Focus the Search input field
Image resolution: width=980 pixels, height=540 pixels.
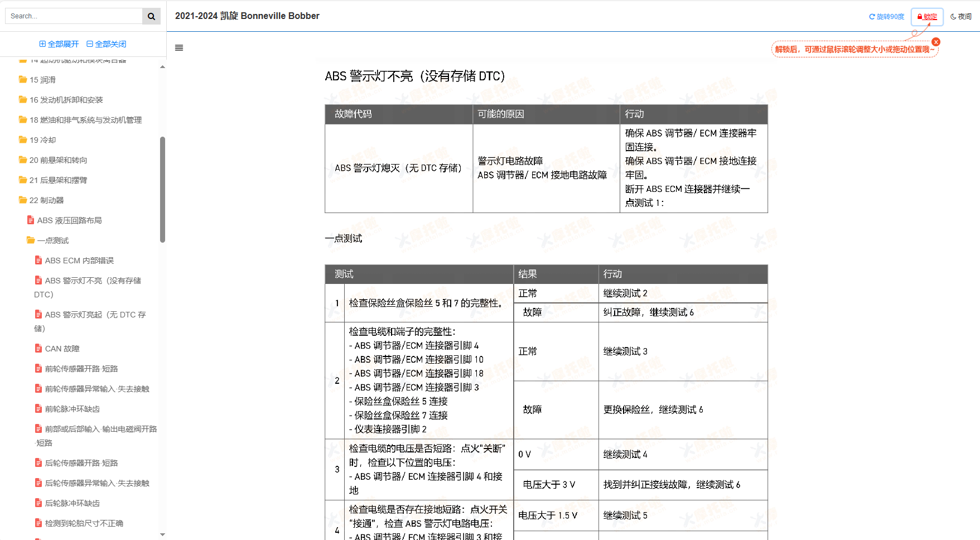74,16
